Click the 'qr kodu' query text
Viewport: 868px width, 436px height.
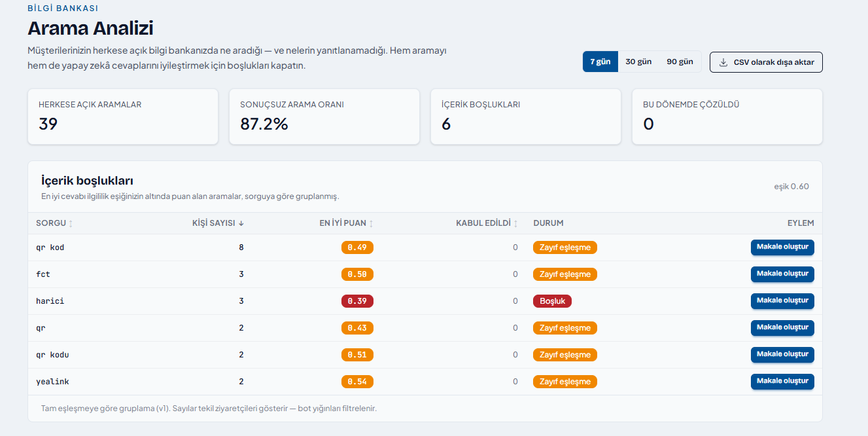(x=52, y=355)
